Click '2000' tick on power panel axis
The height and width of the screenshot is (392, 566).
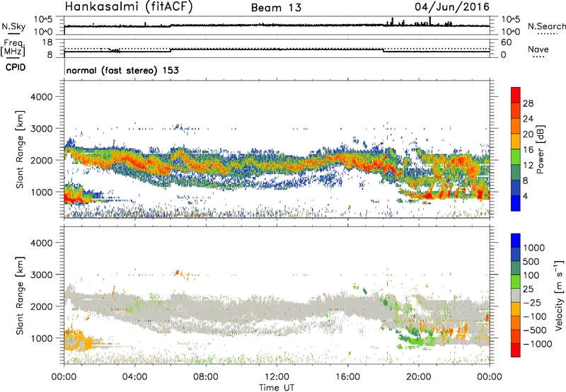41,160
